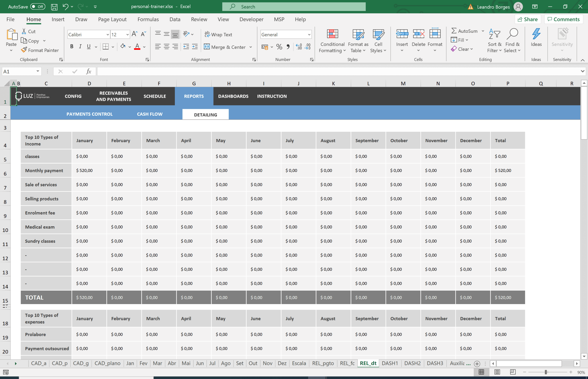Click the formula bar input
588x379 pixels.
(338, 71)
